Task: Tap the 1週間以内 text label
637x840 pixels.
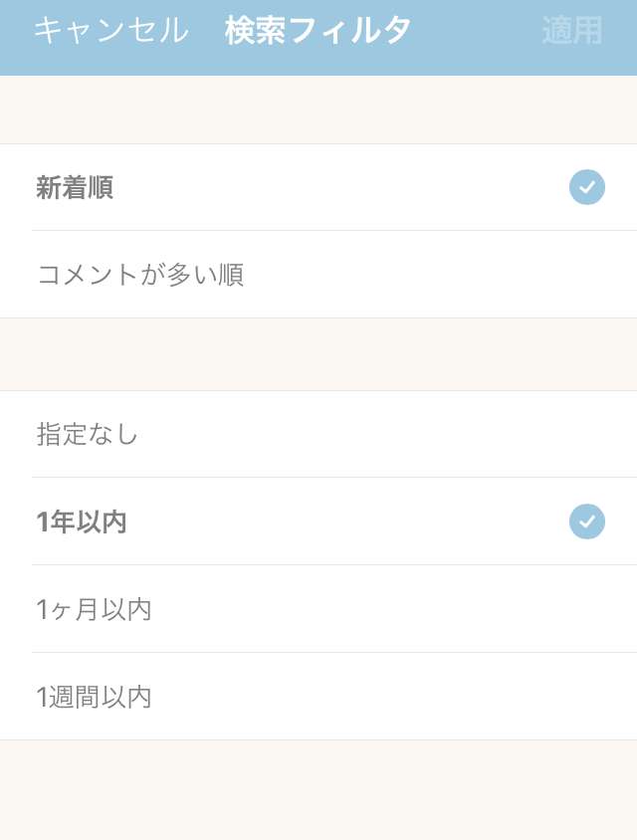Action: [x=94, y=697]
